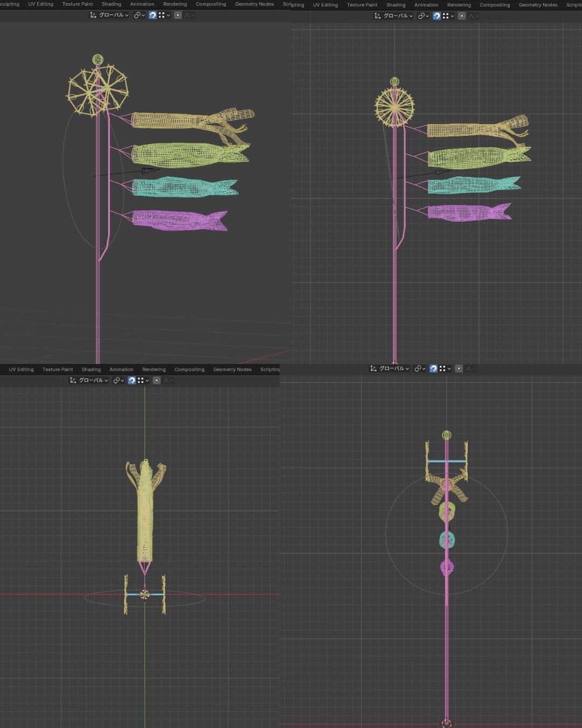Screen dimensions: 582x728
Task: Switch to Animation tab above tilted perspective view
Action: [142, 4]
